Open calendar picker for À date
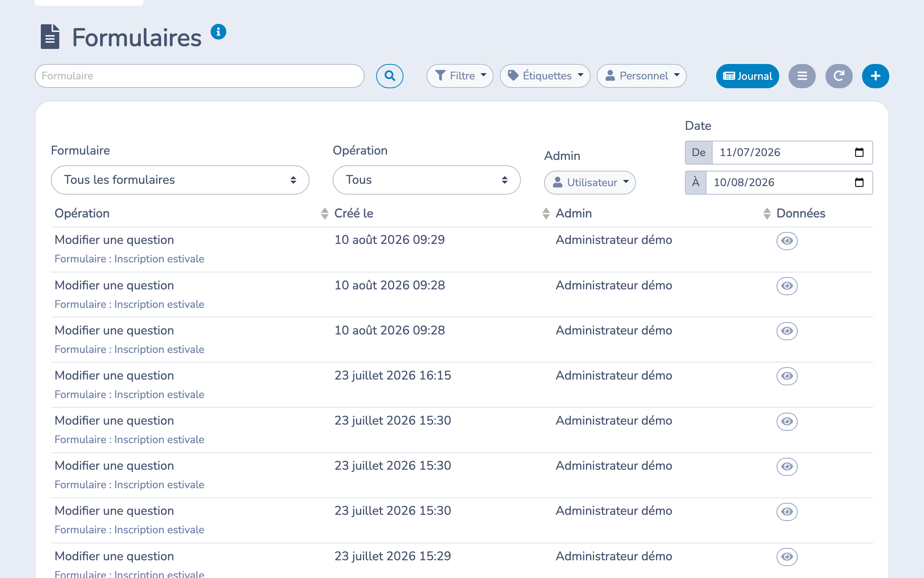Image resolution: width=924 pixels, height=578 pixels. click(859, 182)
